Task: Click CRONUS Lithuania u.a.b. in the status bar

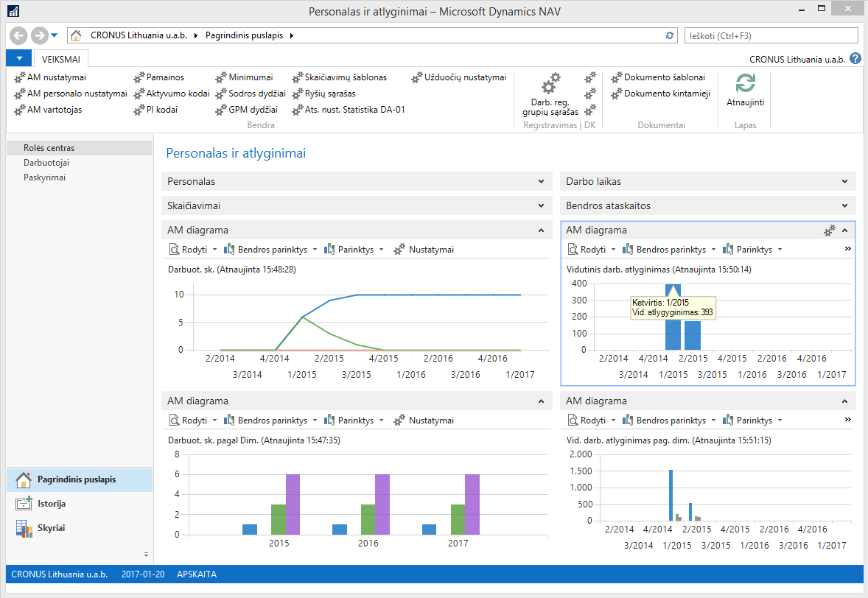Action: coord(59,574)
